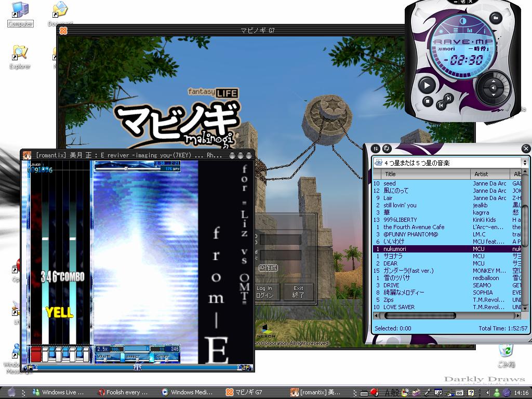The width and height of the screenshot is (532, 399).
Task: Select "still lovin' you" by jealkb
Action: click(447, 205)
